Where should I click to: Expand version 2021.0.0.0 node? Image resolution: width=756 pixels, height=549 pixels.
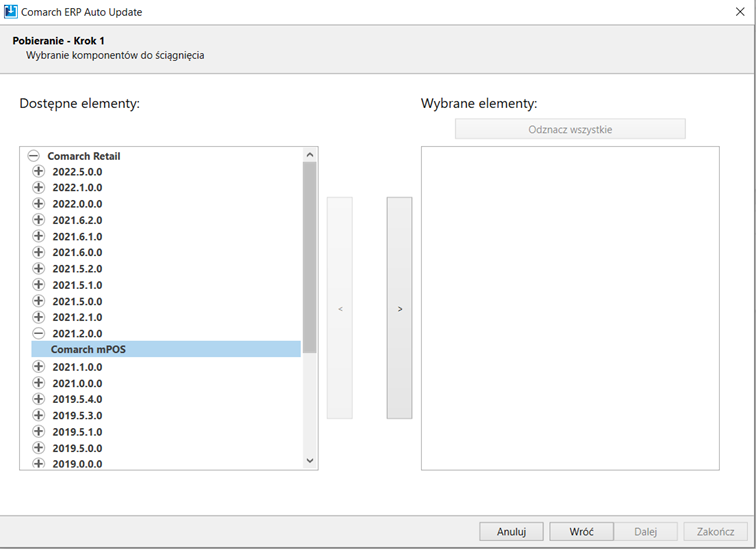39,383
